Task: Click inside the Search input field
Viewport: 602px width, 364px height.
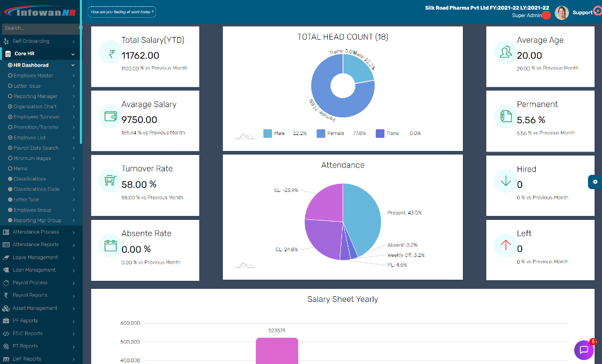Action: pyautogui.click(x=40, y=27)
